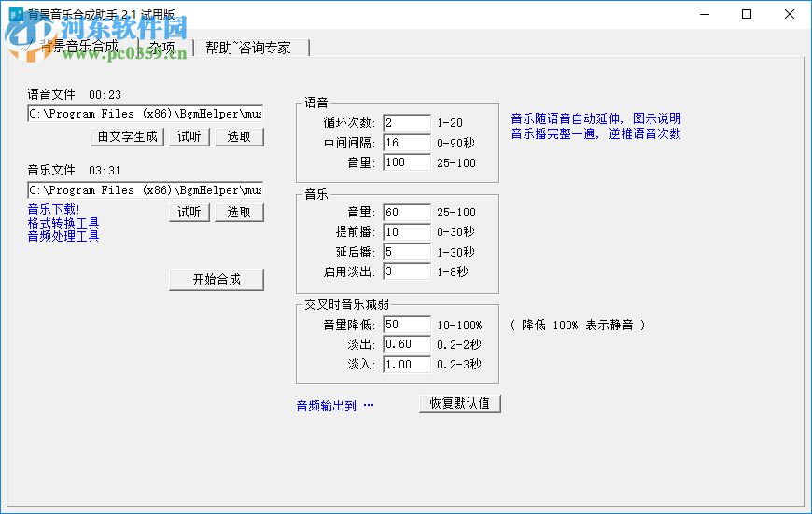The image size is (812, 514).
Task: Maximize the 背景音乐合成助手 window
Action: [x=747, y=14]
